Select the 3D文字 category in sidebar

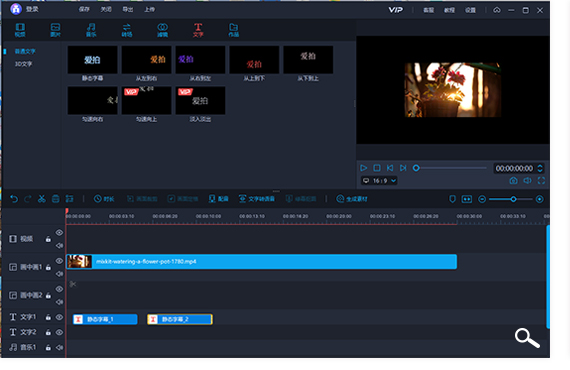tap(23, 64)
